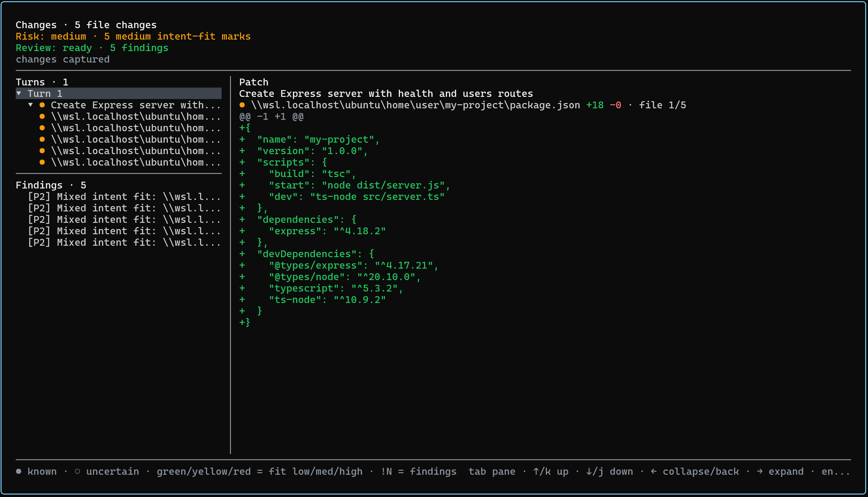Viewport: 868px width, 497px height.
Task: Click the orange dot before the package.json path
Action: coord(242,105)
